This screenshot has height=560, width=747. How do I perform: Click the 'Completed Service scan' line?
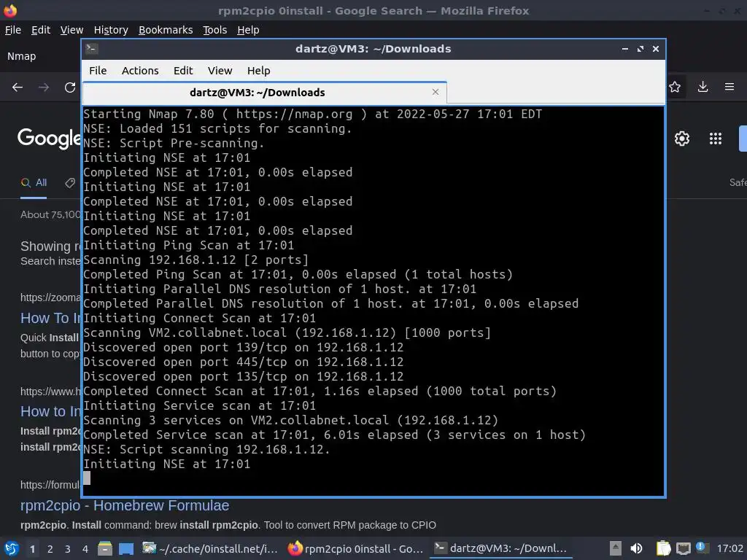pyautogui.click(x=334, y=435)
